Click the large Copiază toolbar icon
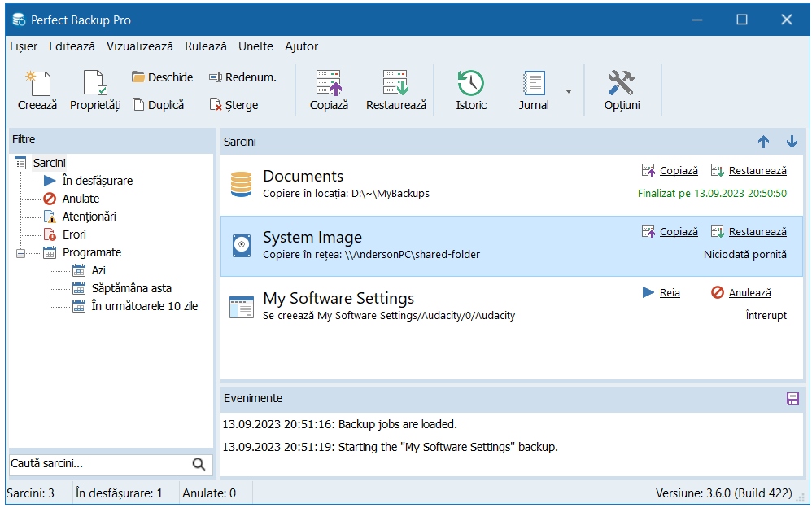Image resolution: width=812 pixels, height=508 pixels. tap(329, 83)
